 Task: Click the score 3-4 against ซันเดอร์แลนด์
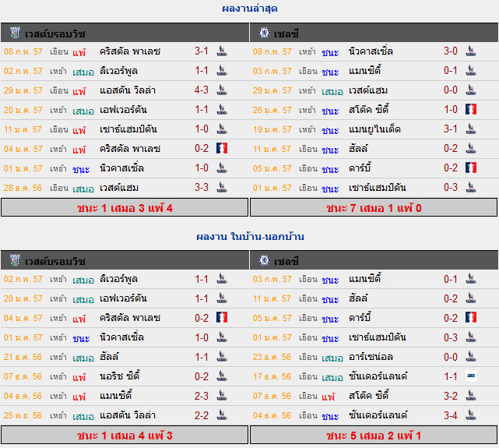[451, 415]
